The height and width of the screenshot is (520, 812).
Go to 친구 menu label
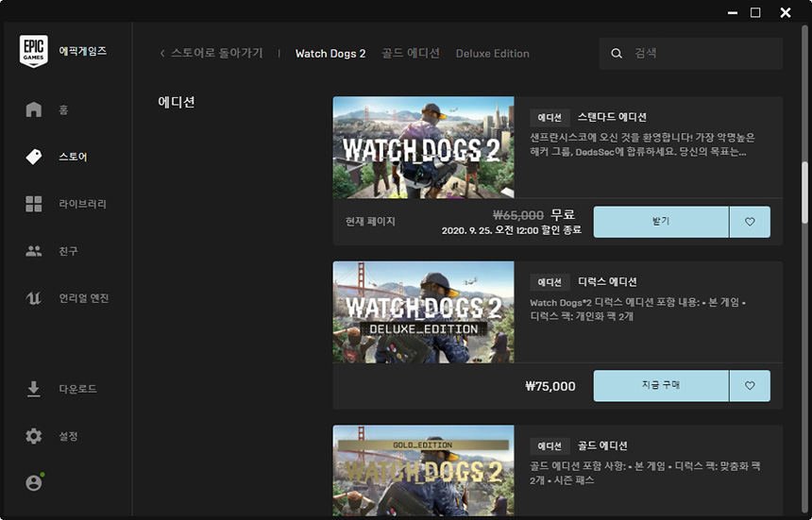[68, 251]
